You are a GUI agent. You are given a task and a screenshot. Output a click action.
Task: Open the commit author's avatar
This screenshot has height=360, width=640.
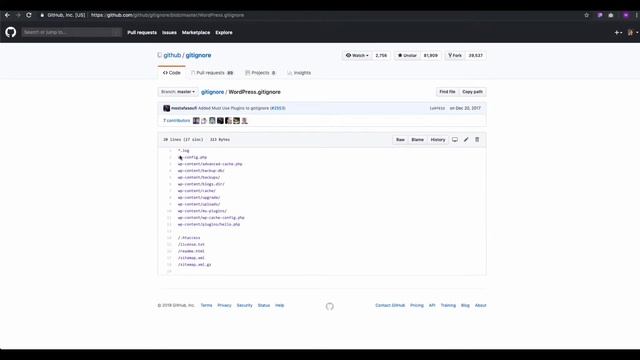click(x=167, y=108)
